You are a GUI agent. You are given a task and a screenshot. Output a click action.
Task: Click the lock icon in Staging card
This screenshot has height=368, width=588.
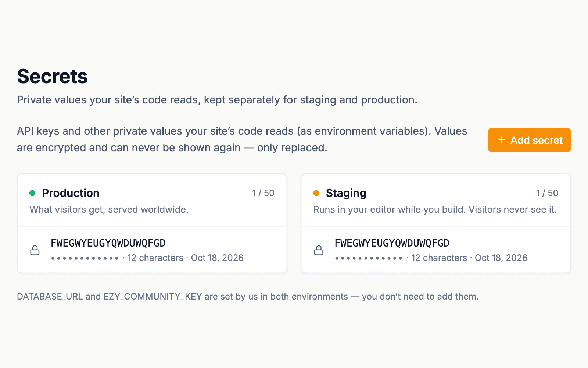point(319,250)
